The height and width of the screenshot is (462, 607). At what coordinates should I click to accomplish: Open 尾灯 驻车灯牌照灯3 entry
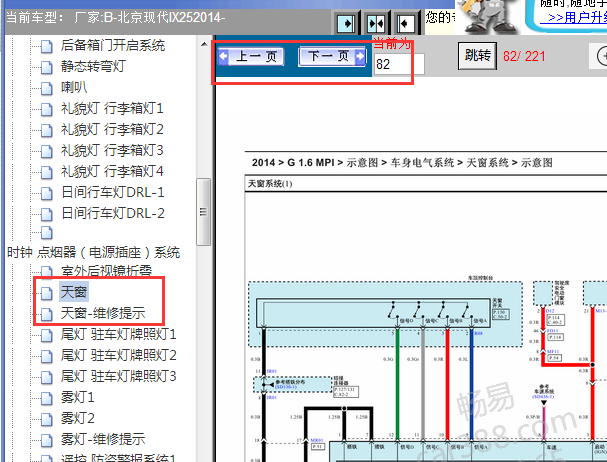[x=118, y=376]
